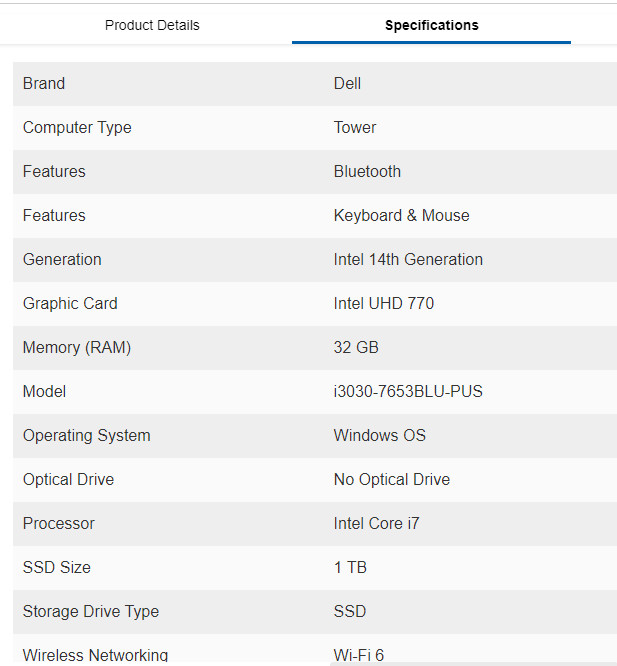Screen dimensions: 617x666
Task: Select the Specifications tab
Action: pyautogui.click(x=431, y=25)
